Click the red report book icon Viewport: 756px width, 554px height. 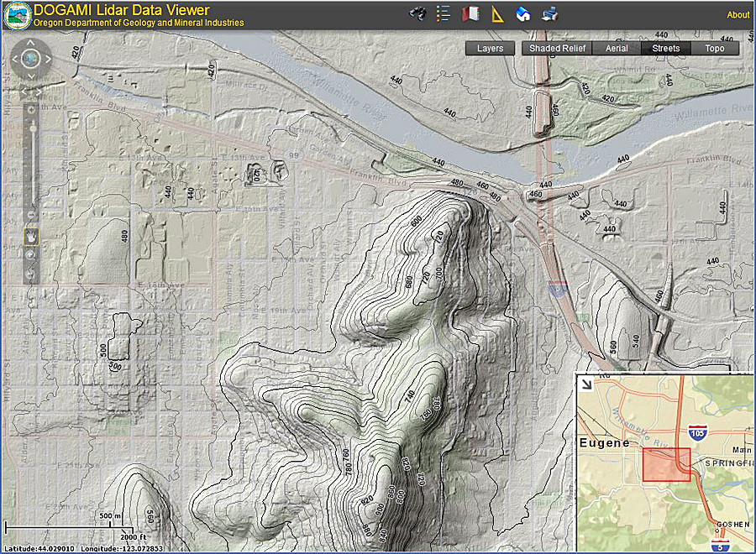470,13
